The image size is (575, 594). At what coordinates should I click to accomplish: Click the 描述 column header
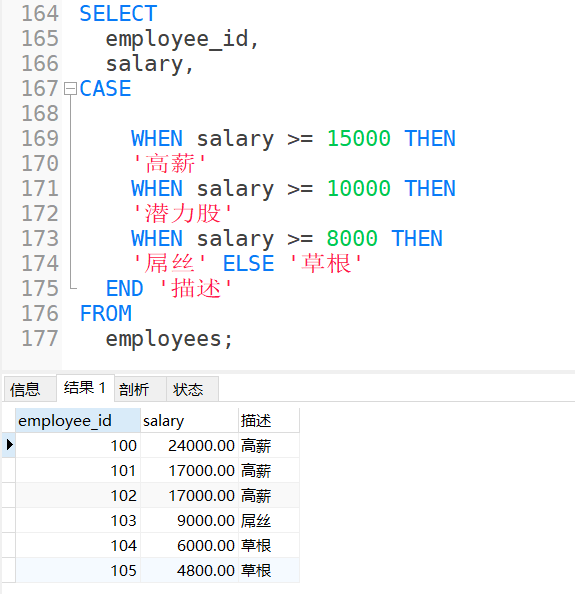point(269,420)
